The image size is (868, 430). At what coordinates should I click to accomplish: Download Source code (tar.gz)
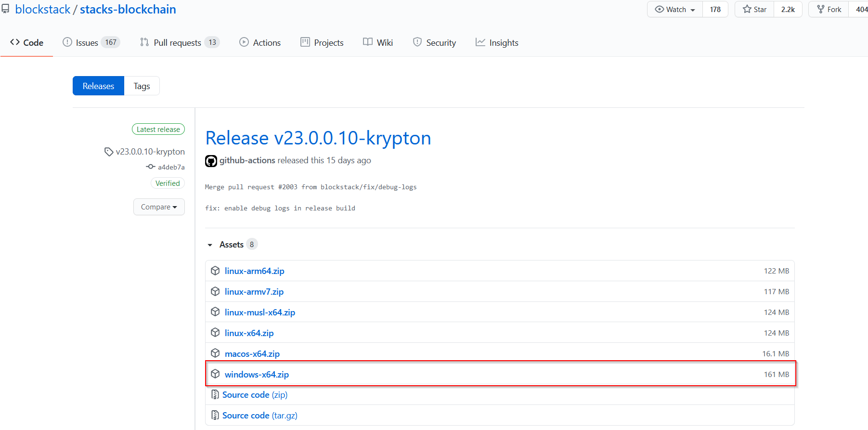pos(260,415)
